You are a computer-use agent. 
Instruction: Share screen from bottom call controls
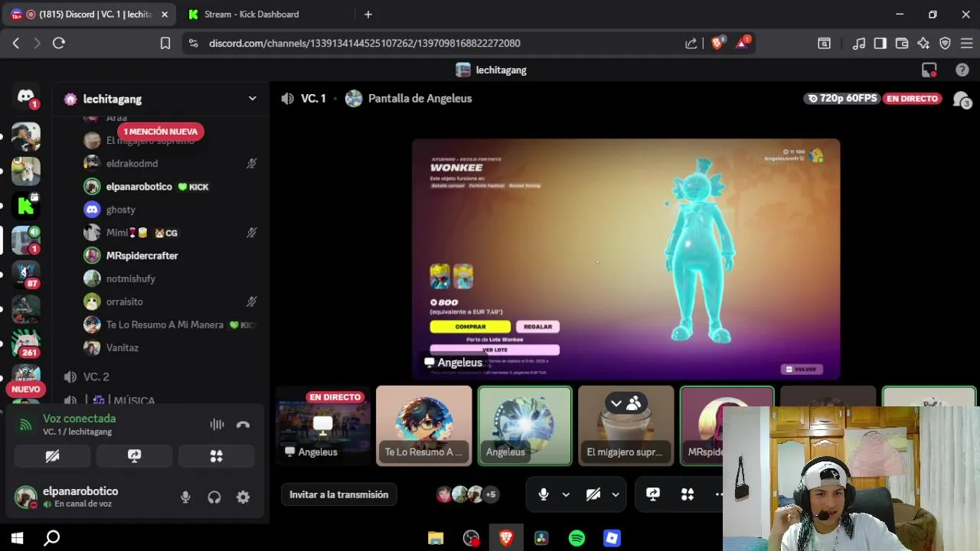point(653,494)
